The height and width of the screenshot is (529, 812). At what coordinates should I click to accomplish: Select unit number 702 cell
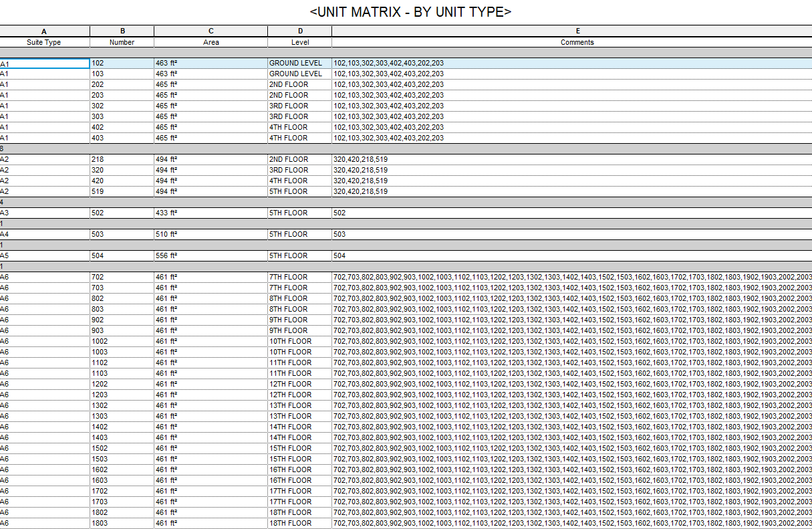122,277
